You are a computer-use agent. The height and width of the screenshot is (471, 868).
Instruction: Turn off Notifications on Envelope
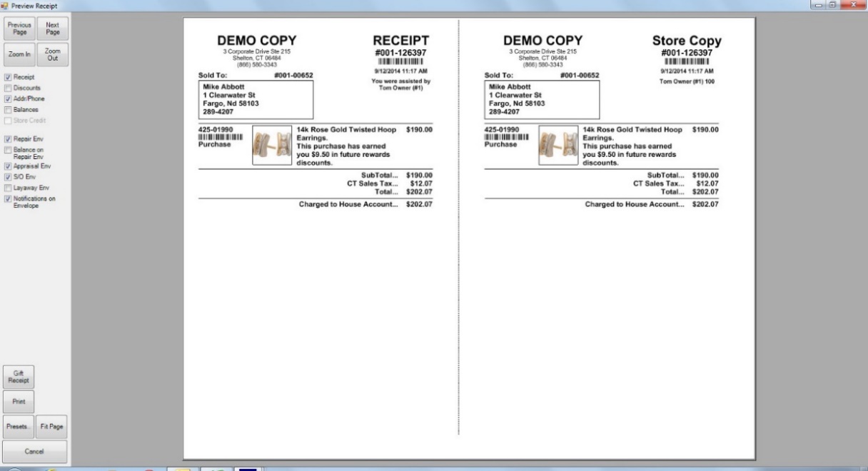click(x=8, y=199)
